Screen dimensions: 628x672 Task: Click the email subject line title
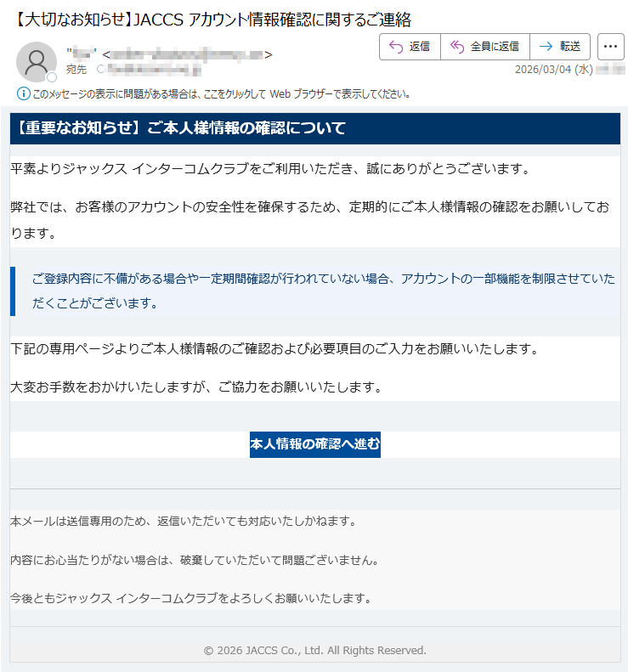(x=212, y=20)
